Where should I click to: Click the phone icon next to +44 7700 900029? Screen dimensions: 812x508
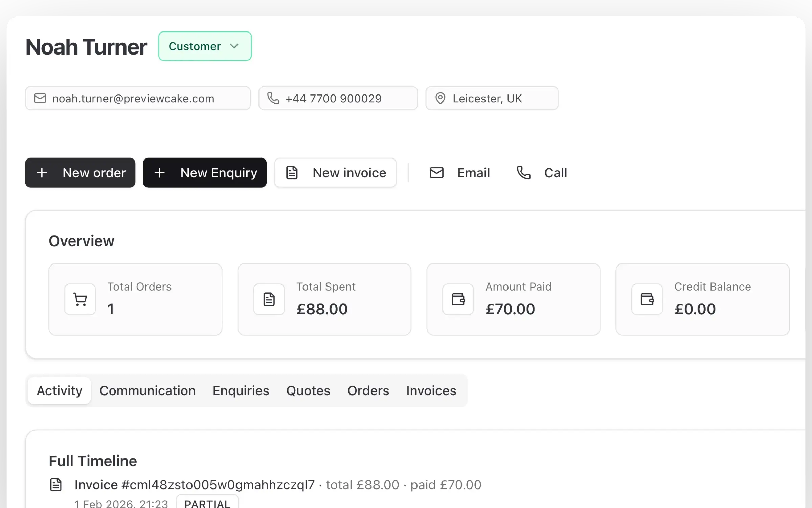(x=273, y=99)
